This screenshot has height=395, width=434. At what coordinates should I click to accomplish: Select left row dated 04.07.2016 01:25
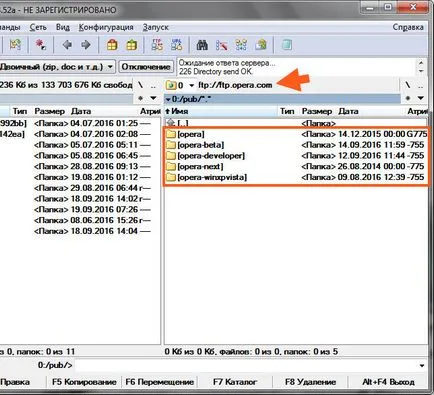click(x=80, y=123)
